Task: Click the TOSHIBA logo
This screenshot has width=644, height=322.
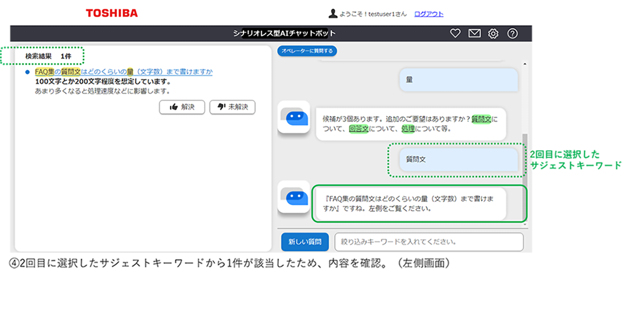Action: coord(112,13)
